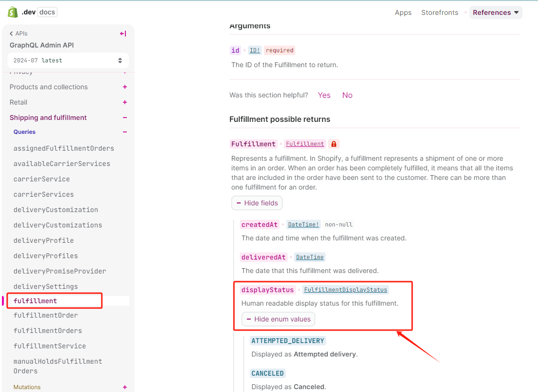
Task: Open the FulfillmentDisplayStatus type link
Action: [345, 290]
